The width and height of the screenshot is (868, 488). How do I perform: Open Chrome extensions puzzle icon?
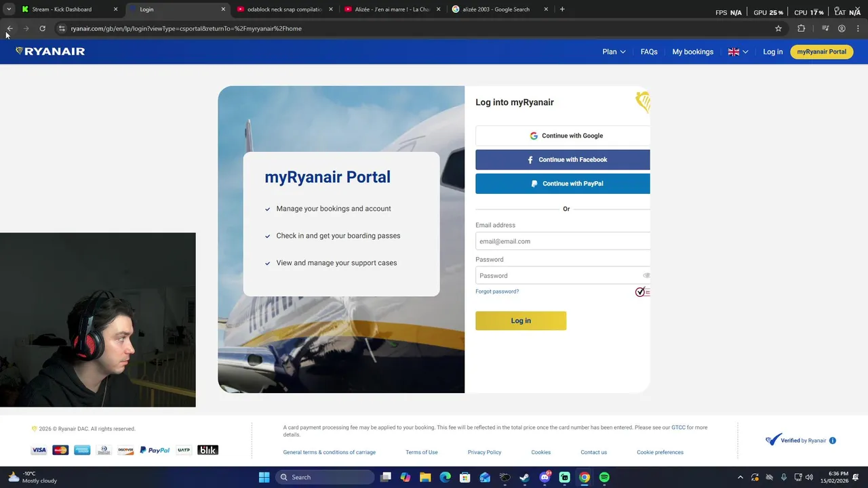click(801, 28)
